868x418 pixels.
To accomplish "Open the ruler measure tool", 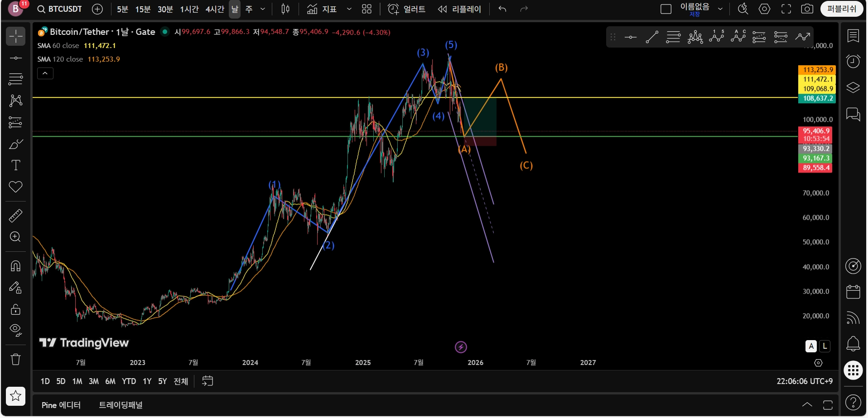I will pos(15,216).
